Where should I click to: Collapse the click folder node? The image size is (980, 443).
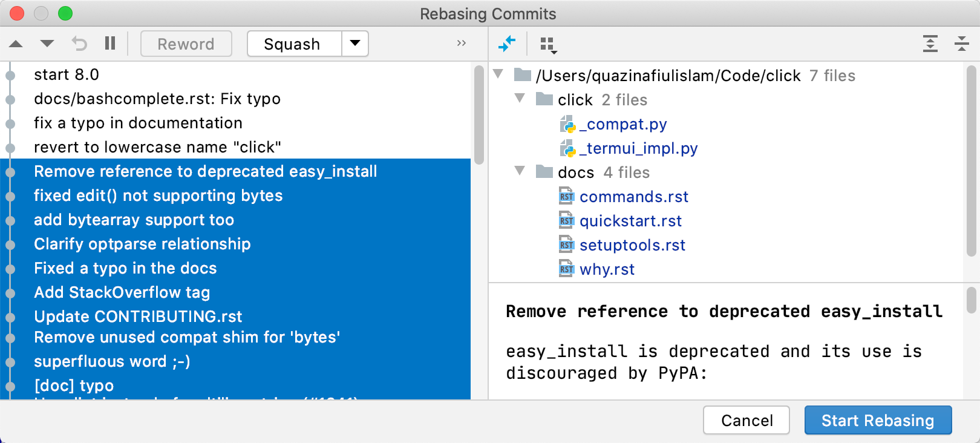point(520,98)
